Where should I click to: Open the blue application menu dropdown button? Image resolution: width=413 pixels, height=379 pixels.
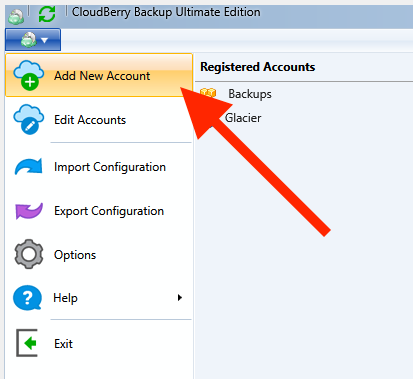tap(33, 40)
